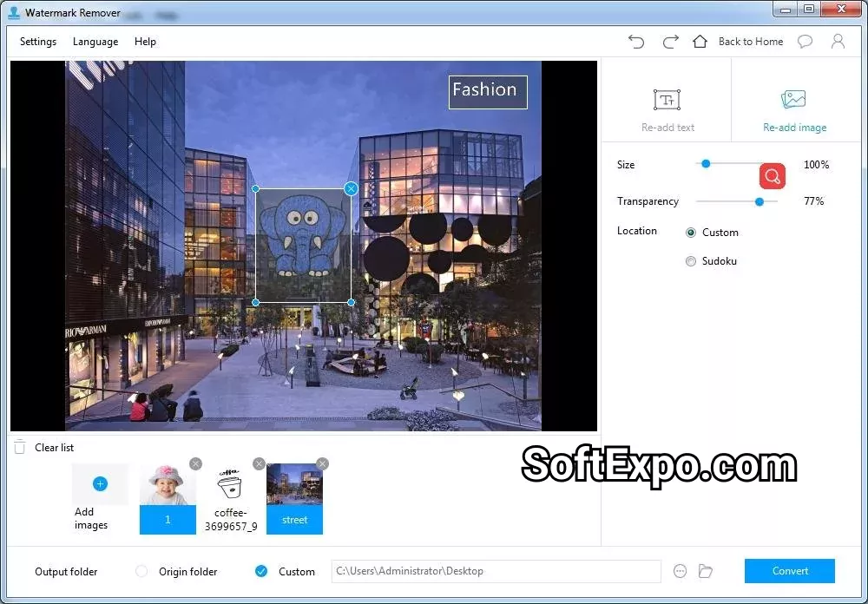
Task: Redo the last edit
Action: pyautogui.click(x=668, y=41)
